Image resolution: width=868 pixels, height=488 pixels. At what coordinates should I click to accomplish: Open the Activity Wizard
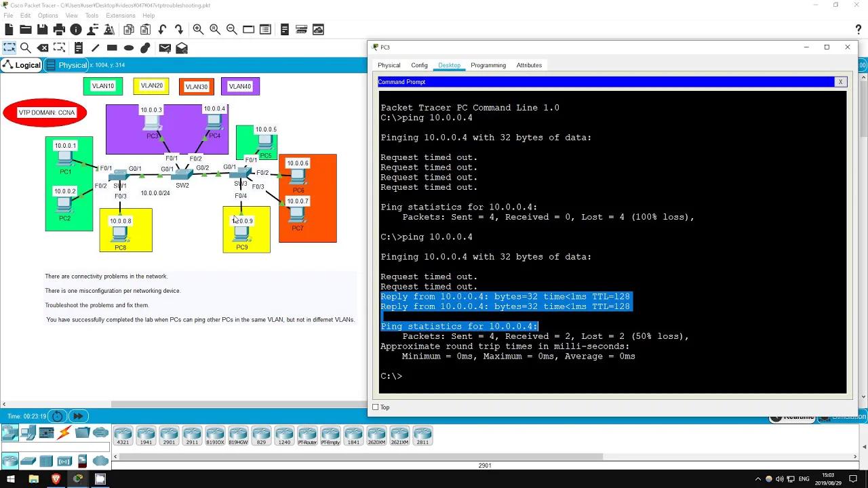coord(109,29)
